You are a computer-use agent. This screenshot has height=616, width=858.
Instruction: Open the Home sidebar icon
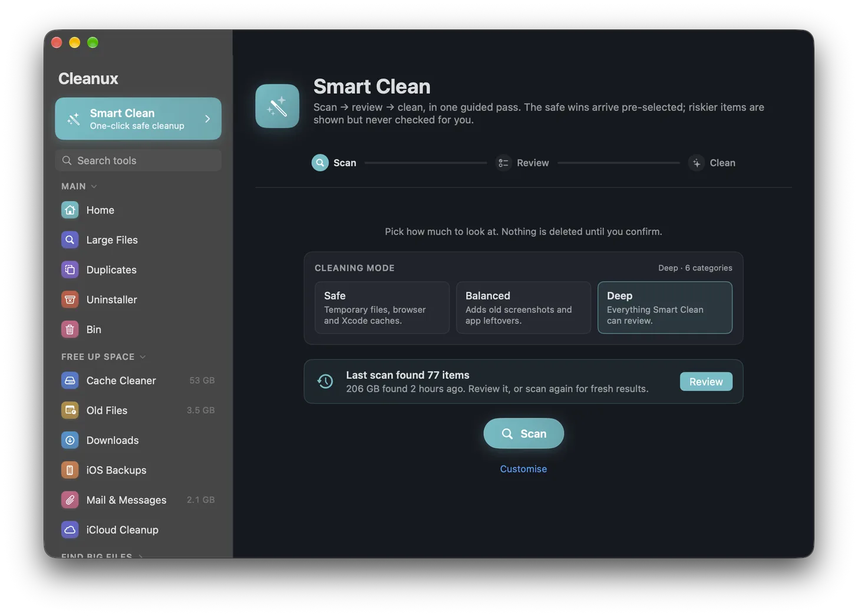click(70, 210)
